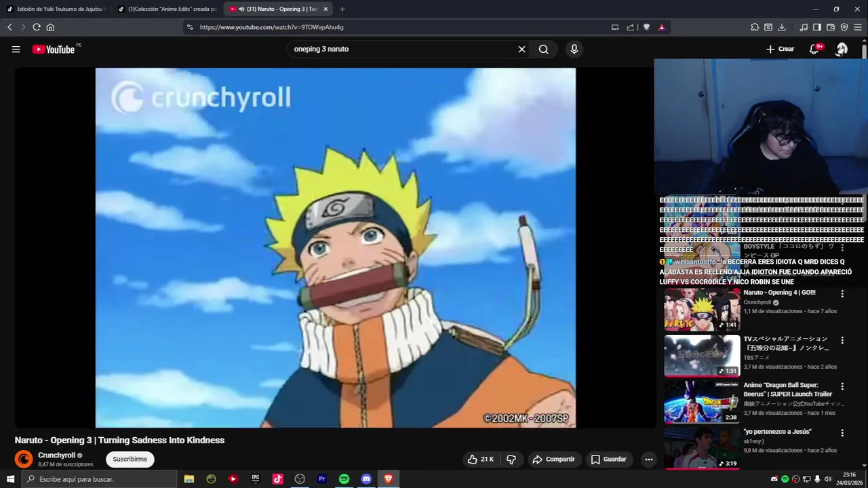Switch to the Edición de Yuki Tsukumo tab
Viewport: 868px width, 488px height.
(56, 9)
